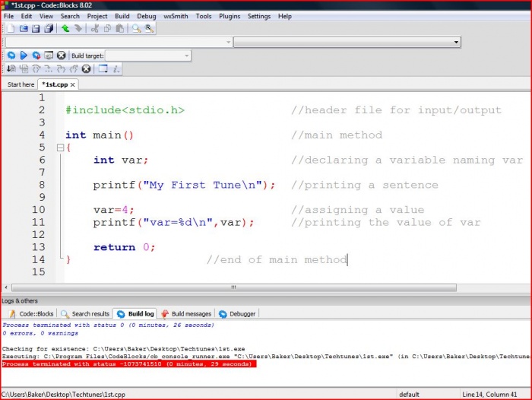
Task: Expand the left code-completion scope combo box
Action: point(228,42)
